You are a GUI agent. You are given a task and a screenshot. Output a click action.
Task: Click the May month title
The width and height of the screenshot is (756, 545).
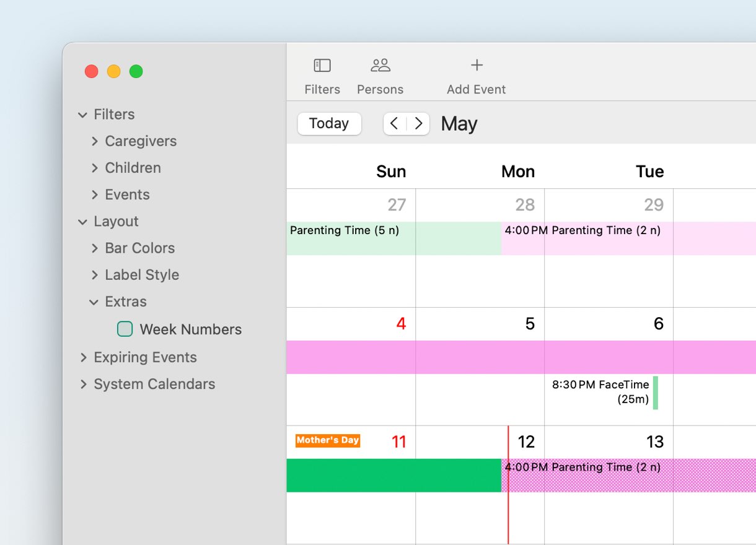coord(459,124)
